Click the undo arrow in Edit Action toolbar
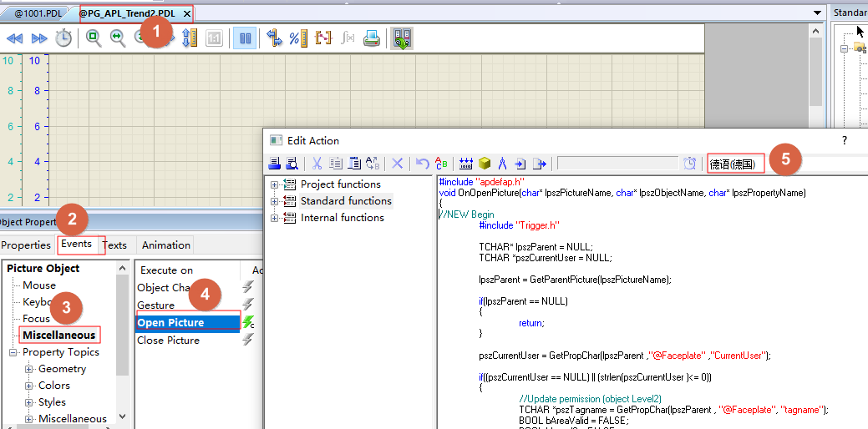Image resolution: width=868 pixels, height=429 pixels. point(423,164)
